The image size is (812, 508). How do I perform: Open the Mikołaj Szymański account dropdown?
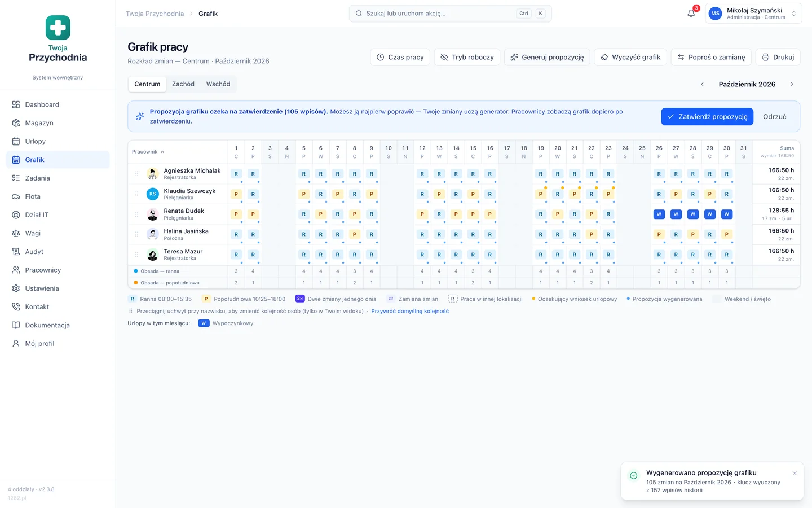point(753,14)
